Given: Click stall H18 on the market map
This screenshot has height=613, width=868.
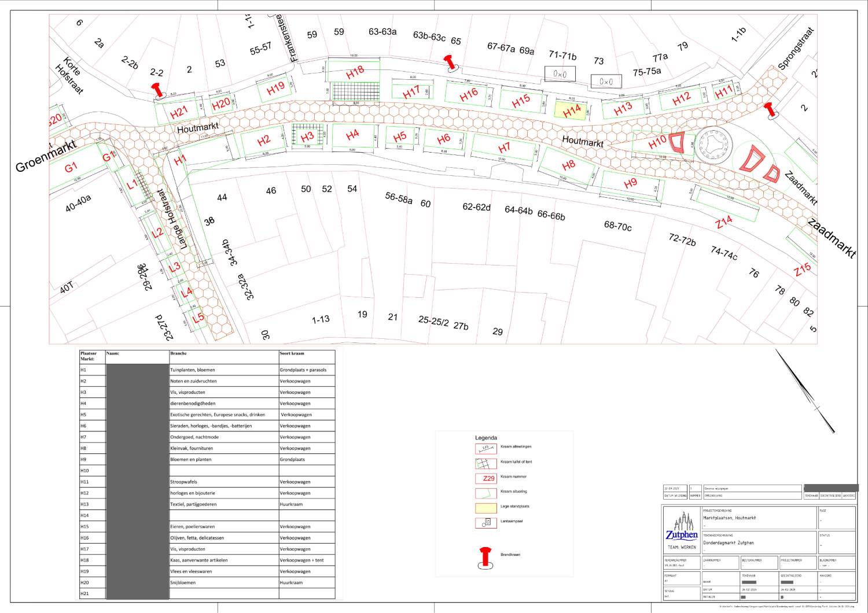Looking at the screenshot, I should coord(354,72).
